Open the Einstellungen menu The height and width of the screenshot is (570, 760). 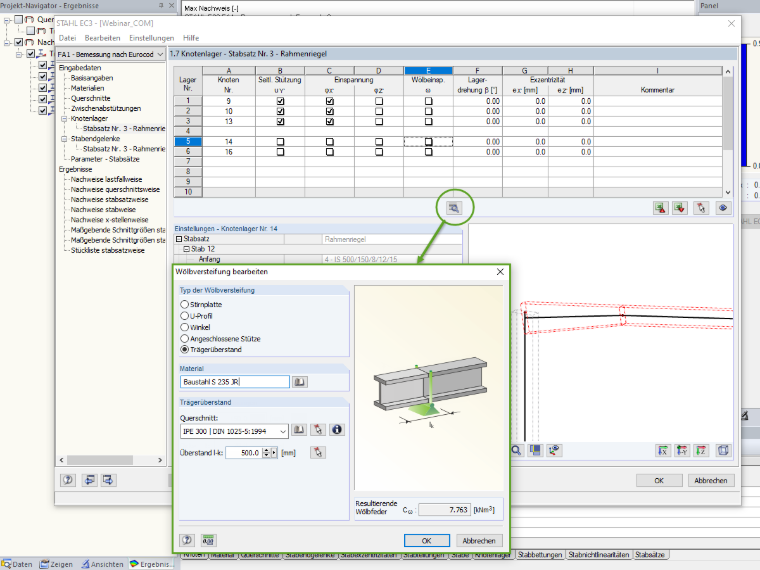point(151,38)
